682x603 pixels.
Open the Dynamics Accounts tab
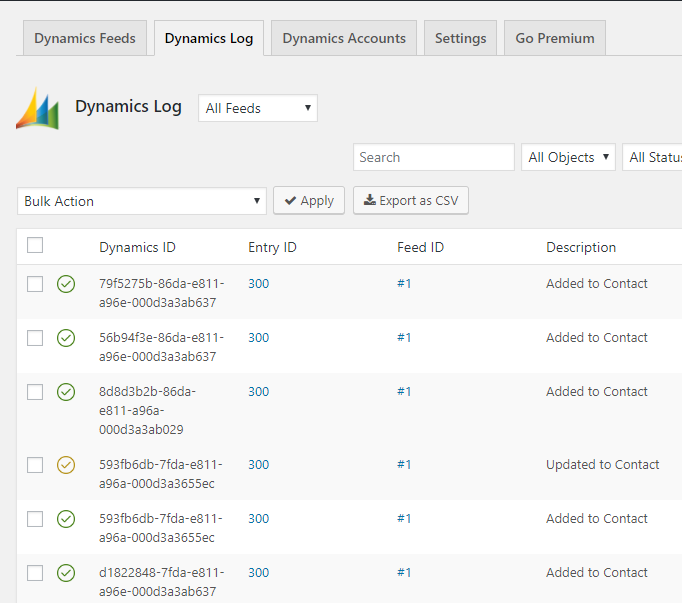[344, 38]
